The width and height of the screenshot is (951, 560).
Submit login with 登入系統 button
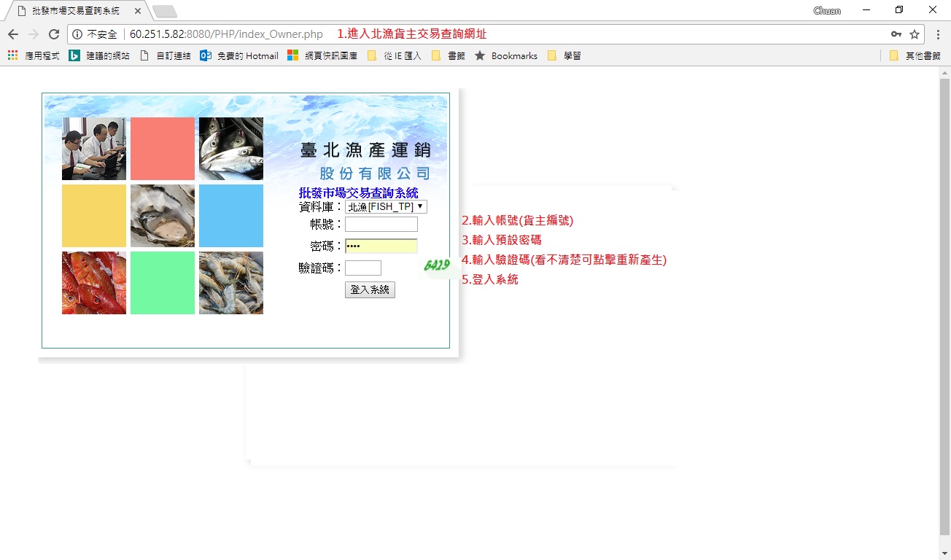point(370,290)
